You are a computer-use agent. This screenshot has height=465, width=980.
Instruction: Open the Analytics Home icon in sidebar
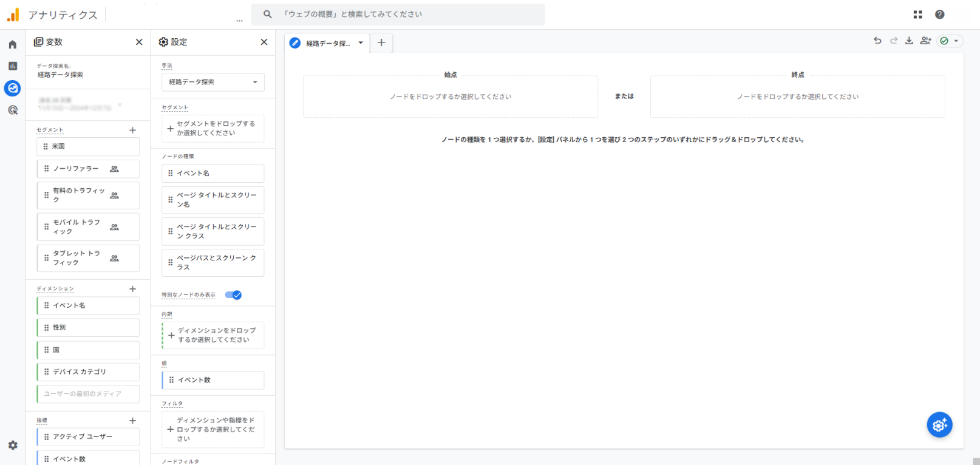12,44
